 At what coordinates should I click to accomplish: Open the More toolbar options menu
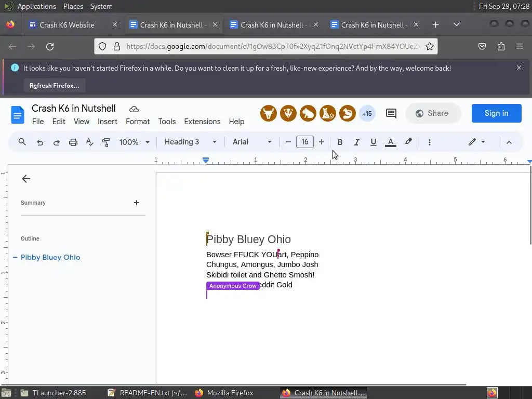pyautogui.click(x=430, y=142)
